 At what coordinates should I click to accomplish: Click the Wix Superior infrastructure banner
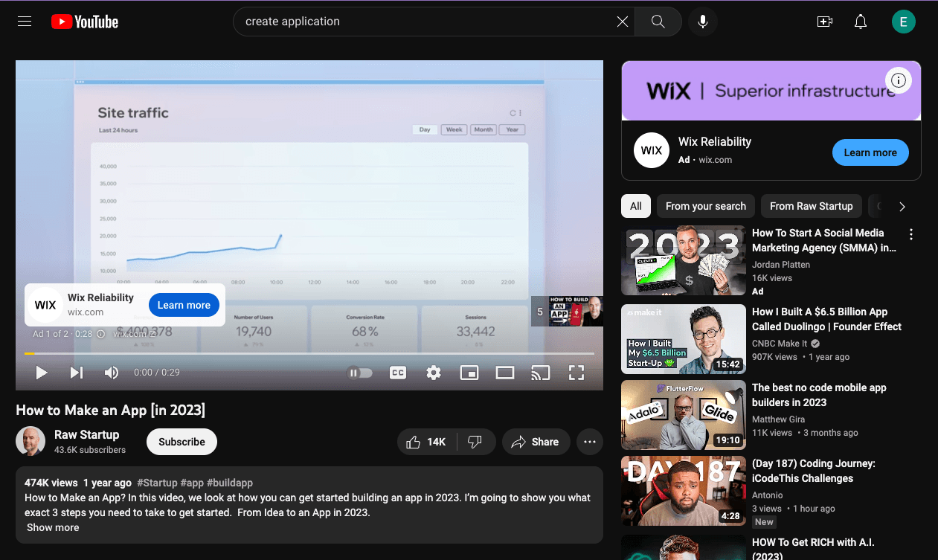pyautogui.click(x=771, y=91)
